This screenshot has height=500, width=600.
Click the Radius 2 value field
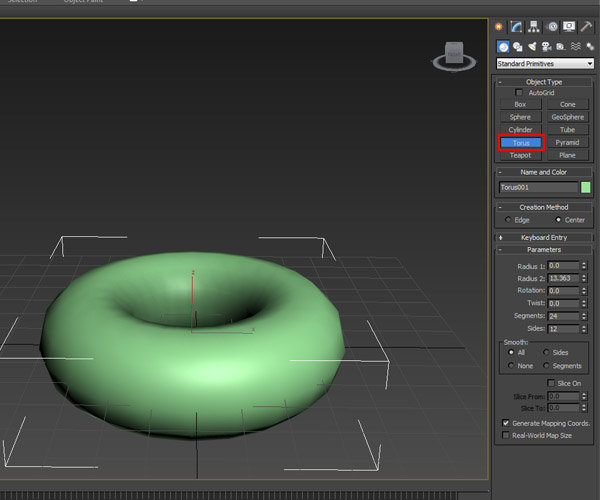563,278
